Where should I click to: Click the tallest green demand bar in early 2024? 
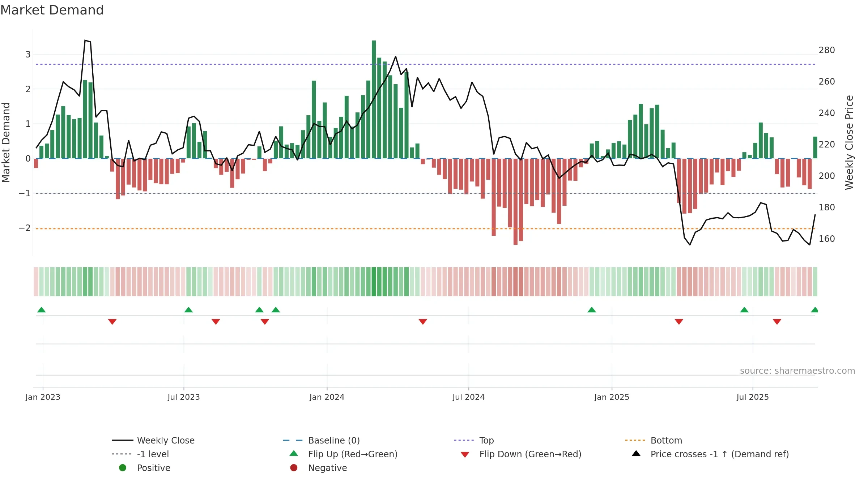[x=374, y=99]
